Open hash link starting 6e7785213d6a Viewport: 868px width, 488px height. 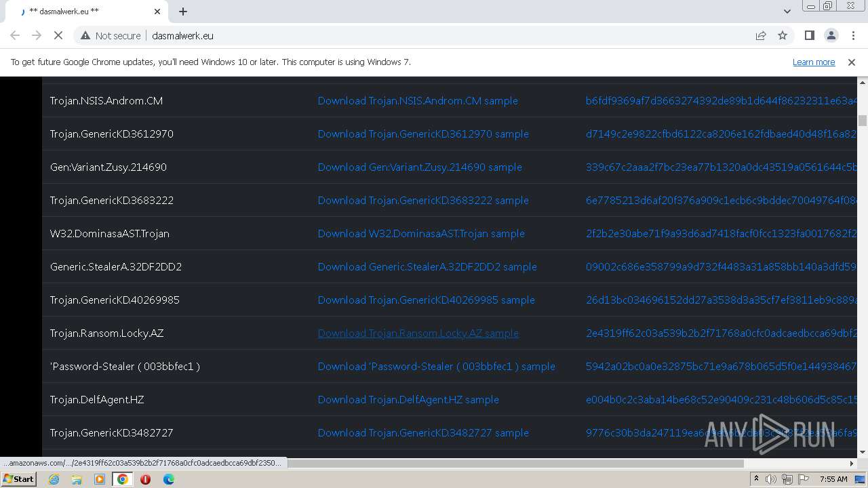[x=722, y=200]
